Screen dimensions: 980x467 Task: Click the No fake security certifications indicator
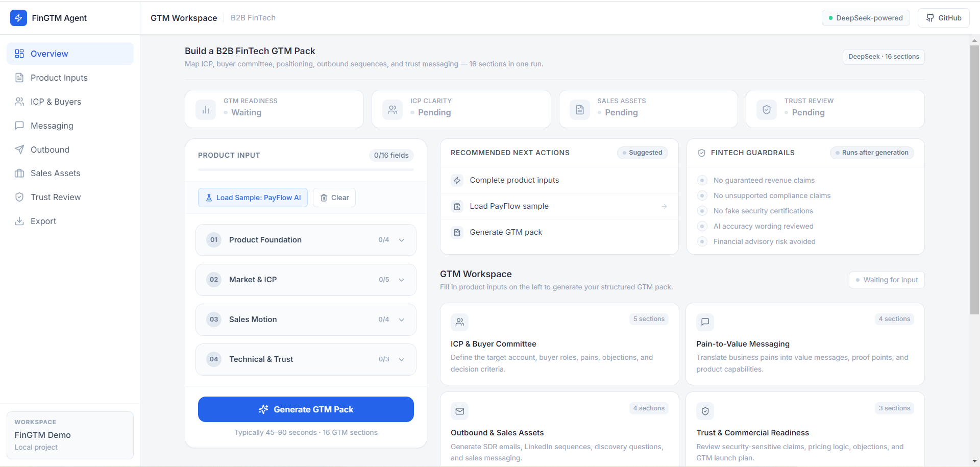pos(702,211)
